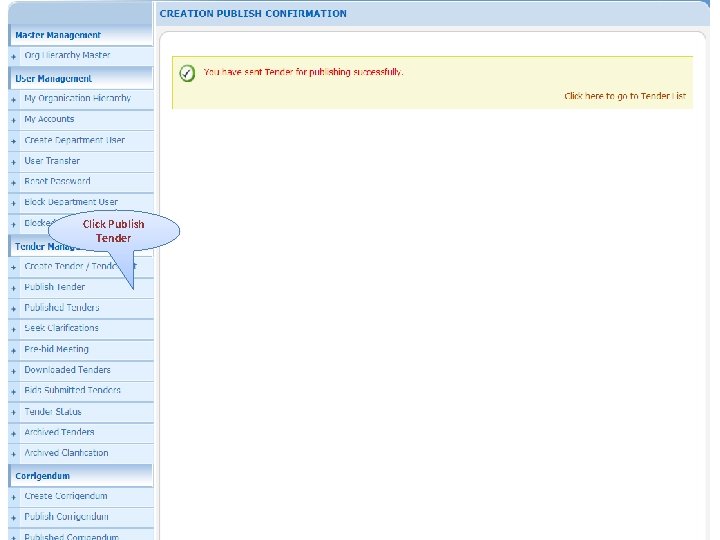Click plus icon beside Create Tender
Screen dimensions: 720x540
[x=14, y=267]
